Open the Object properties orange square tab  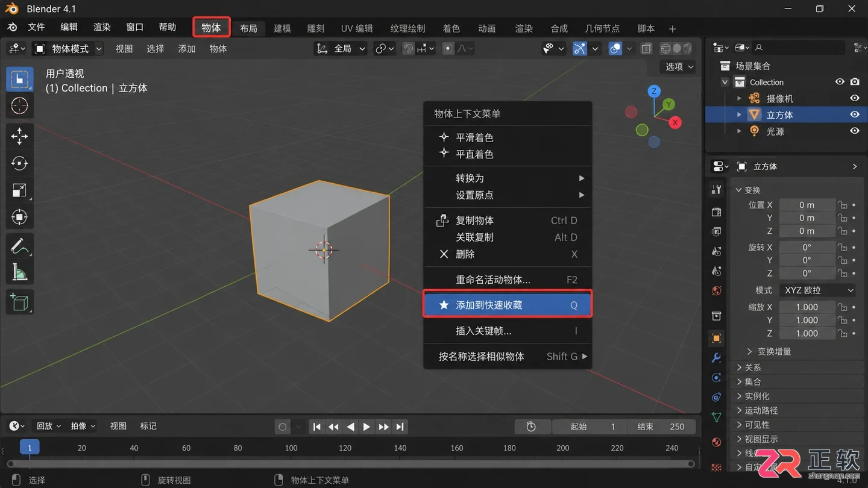tap(716, 338)
